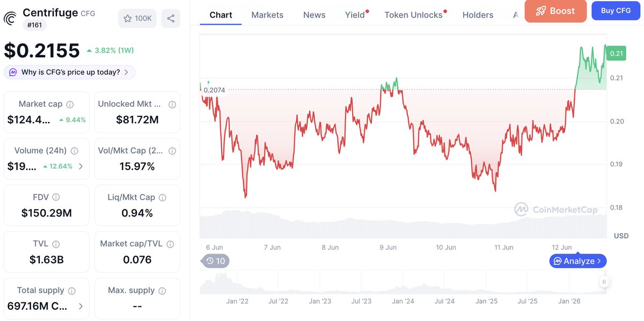The height and width of the screenshot is (321, 644).
Task: Click the Buy CFG button
Action: click(616, 11)
